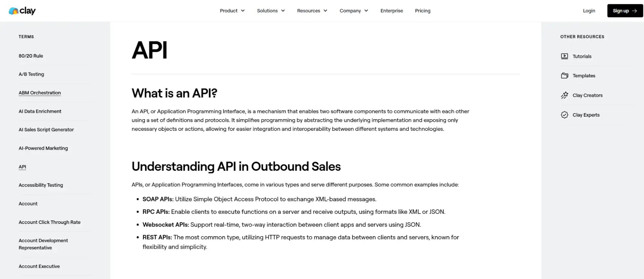
Task: Go to Account Click Through Rate
Action: (x=50, y=222)
